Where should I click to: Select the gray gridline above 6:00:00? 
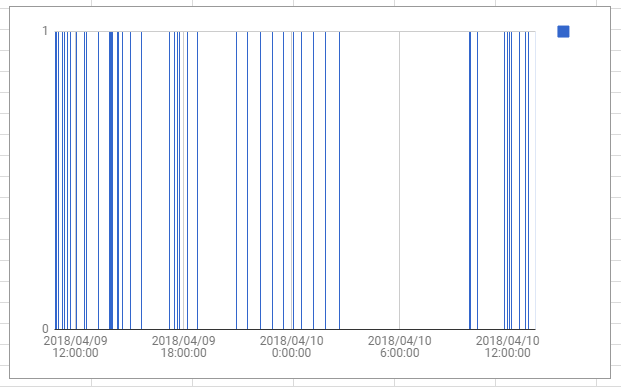point(399,180)
